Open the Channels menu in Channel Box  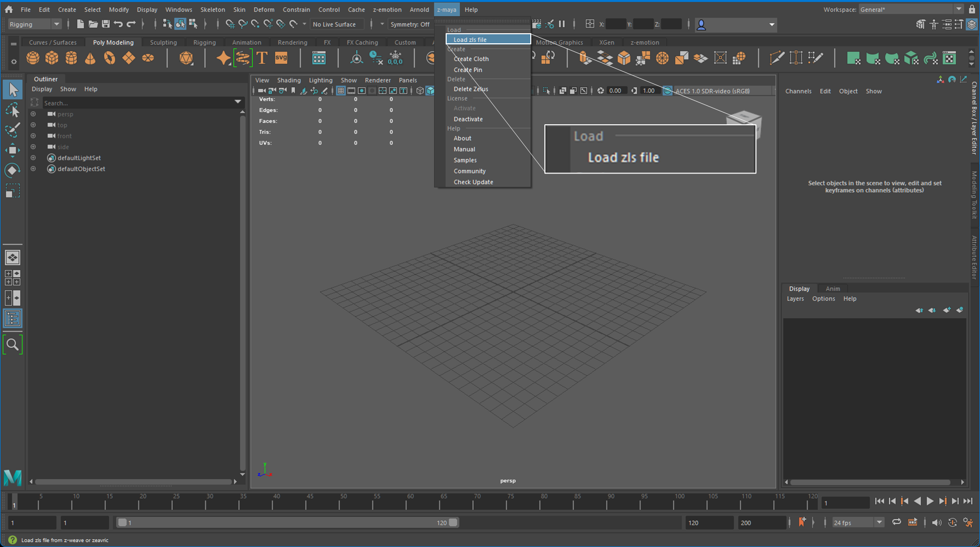tap(798, 91)
